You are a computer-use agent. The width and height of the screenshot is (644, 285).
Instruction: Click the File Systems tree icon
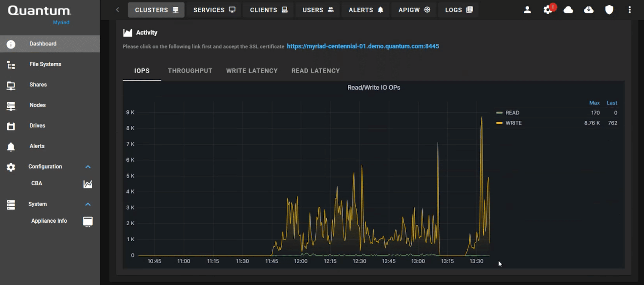pyautogui.click(x=11, y=65)
